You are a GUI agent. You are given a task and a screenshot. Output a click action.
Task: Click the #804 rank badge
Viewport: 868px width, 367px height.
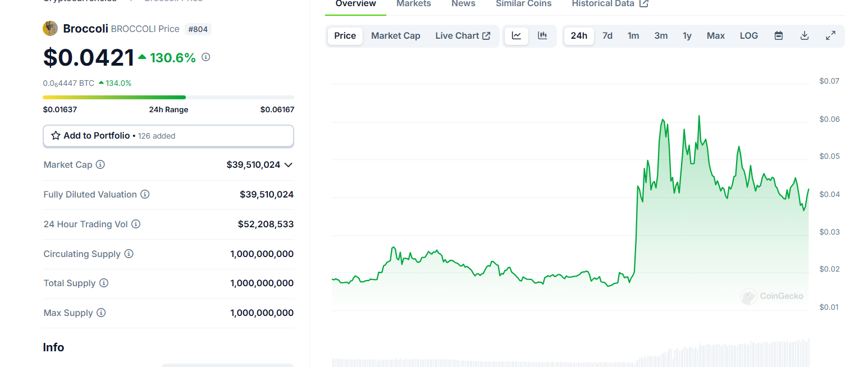(198, 29)
